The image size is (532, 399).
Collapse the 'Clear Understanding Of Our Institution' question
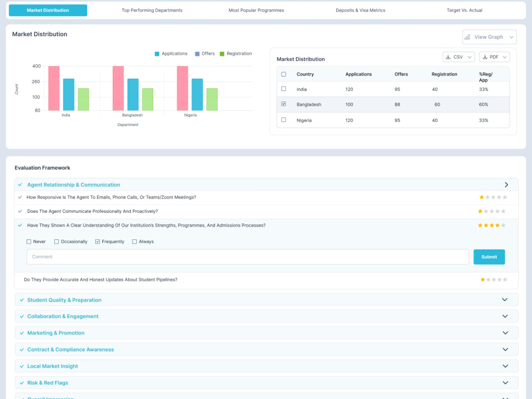(146, 225)
